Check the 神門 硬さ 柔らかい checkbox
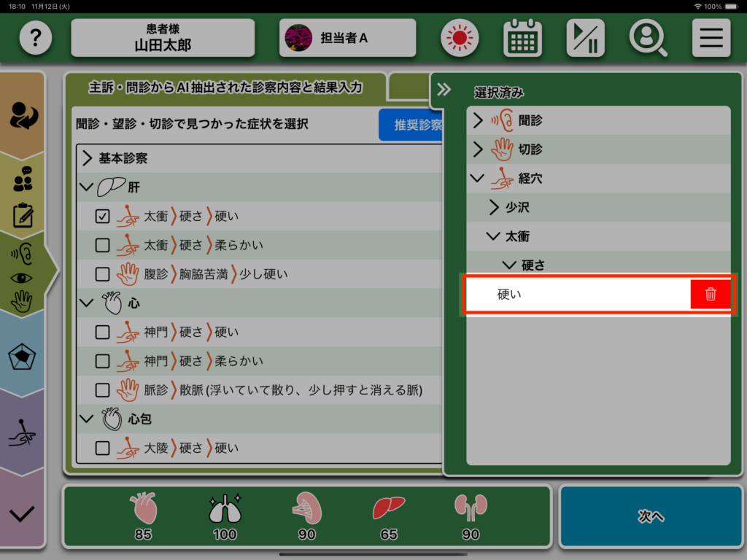 tap(103, 361)
